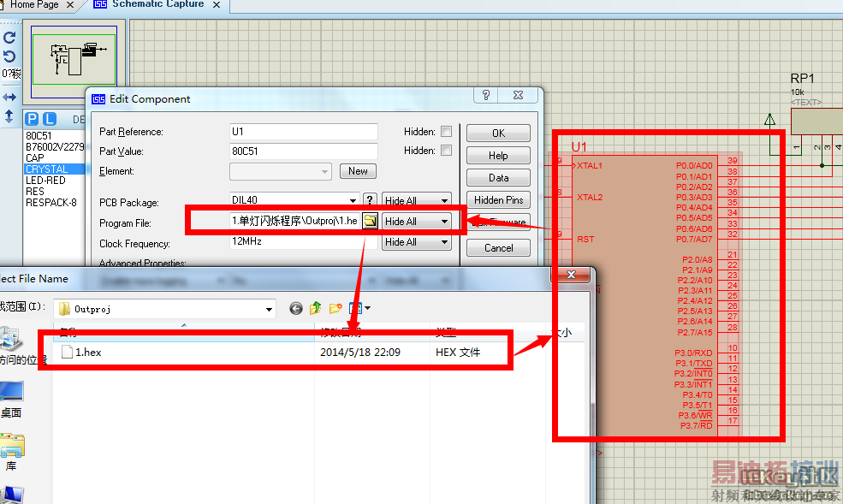Click the Program File path field

click(x=294, y=221)
